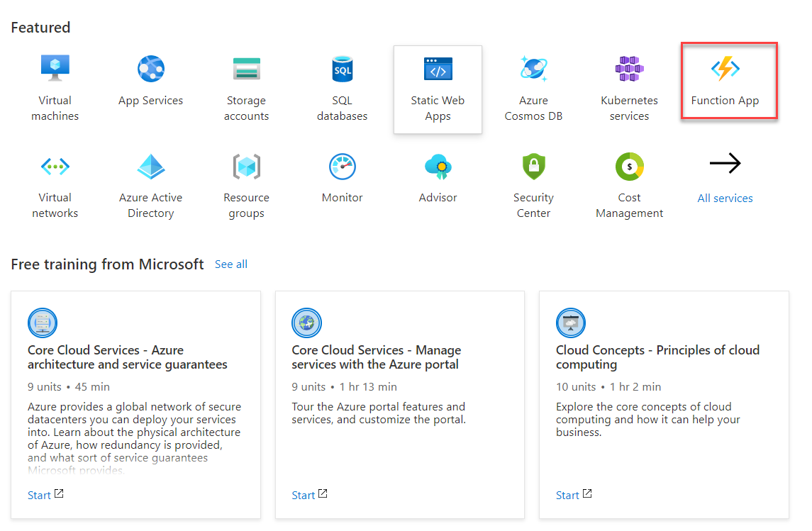Click the Static Web Apps label
The image size is (812, 531).
(x=438, y=108)
